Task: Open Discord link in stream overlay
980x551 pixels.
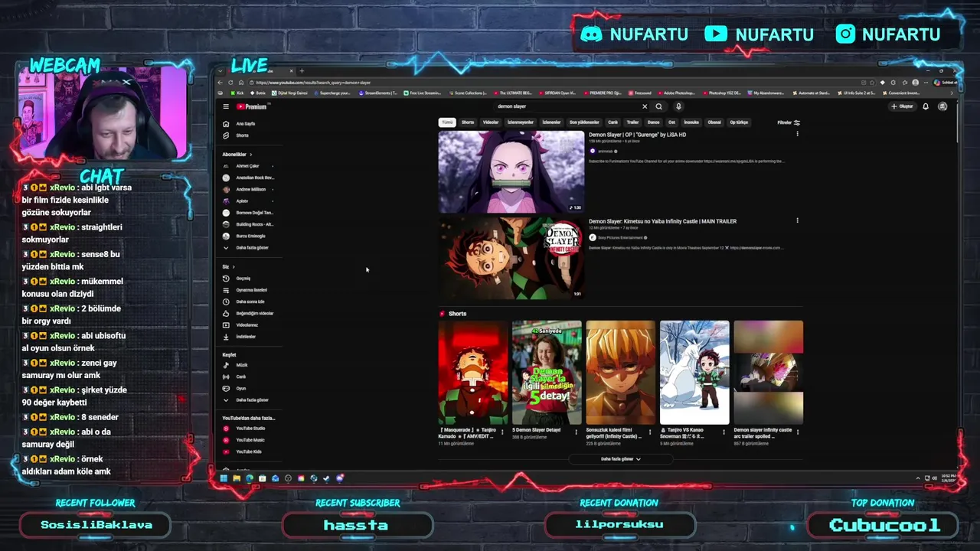Action: pos(635,34)
